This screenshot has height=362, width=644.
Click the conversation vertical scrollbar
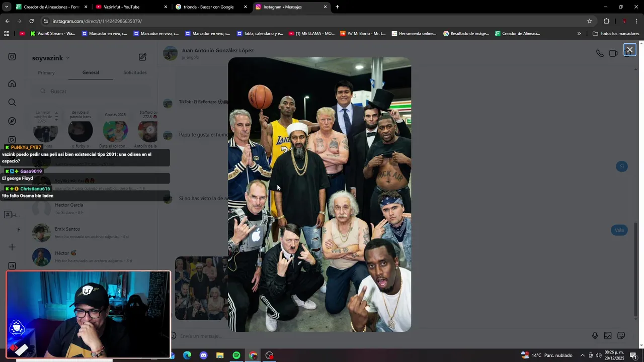coord(636,269)
